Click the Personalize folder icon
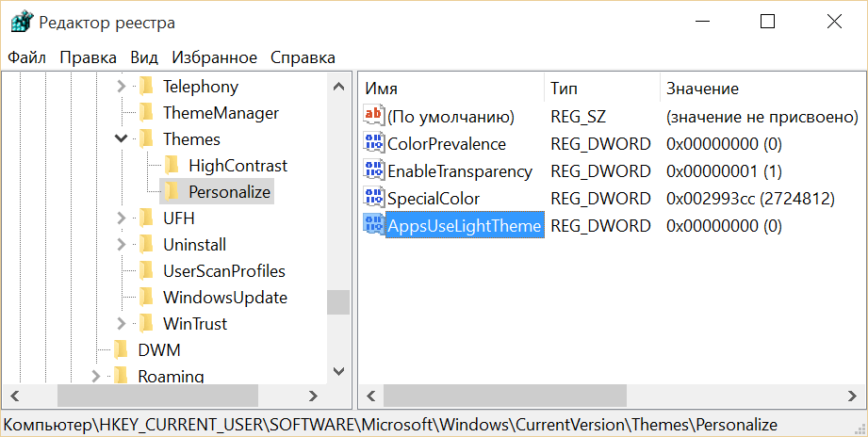 (172, 191)
